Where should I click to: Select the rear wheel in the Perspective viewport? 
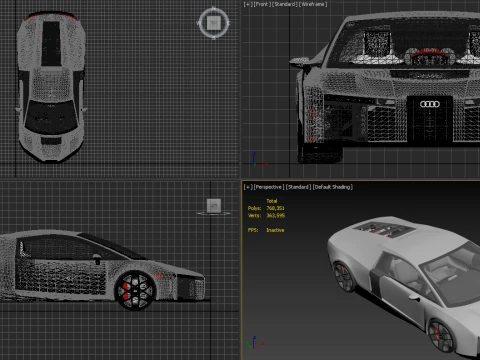[x=344, y=277]
